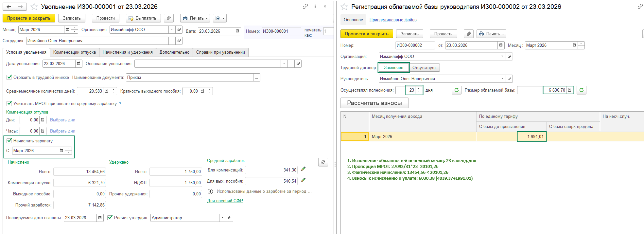The width and height of the screenshot is (644, 234).
Task: Open Присоединенные файлы link
Action: pos(393,20)
